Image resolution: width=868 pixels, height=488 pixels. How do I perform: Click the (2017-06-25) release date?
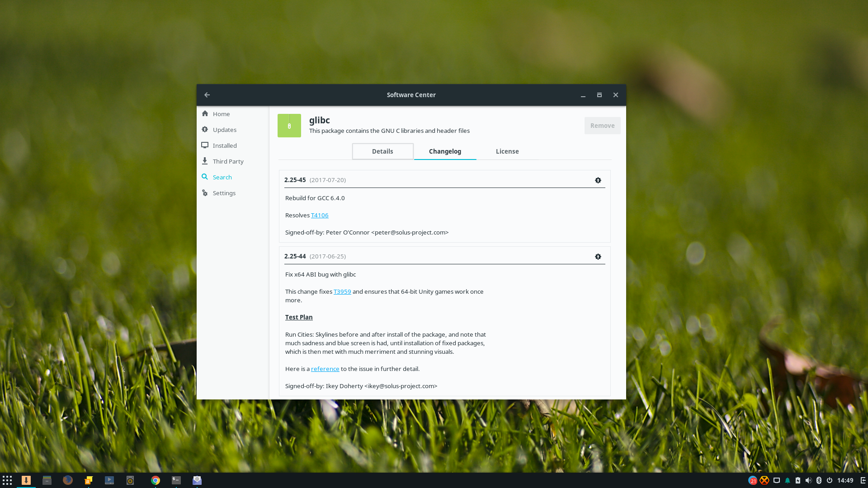328,256
